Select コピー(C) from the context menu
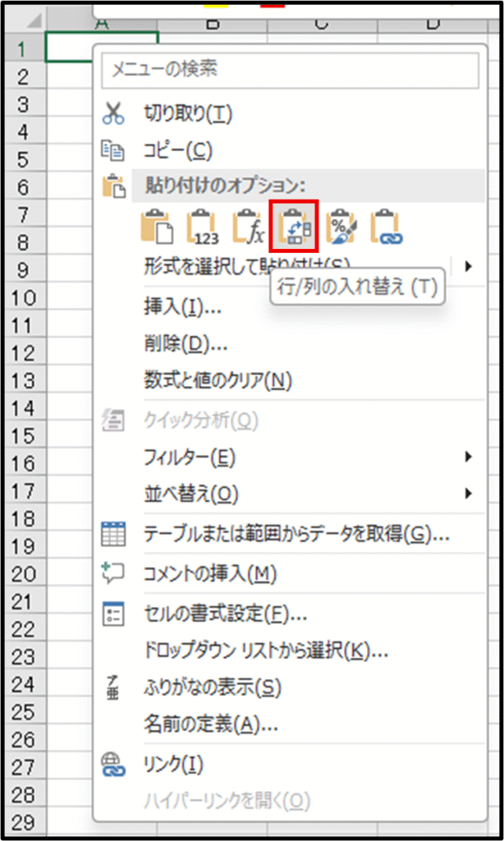 point(178,151)
